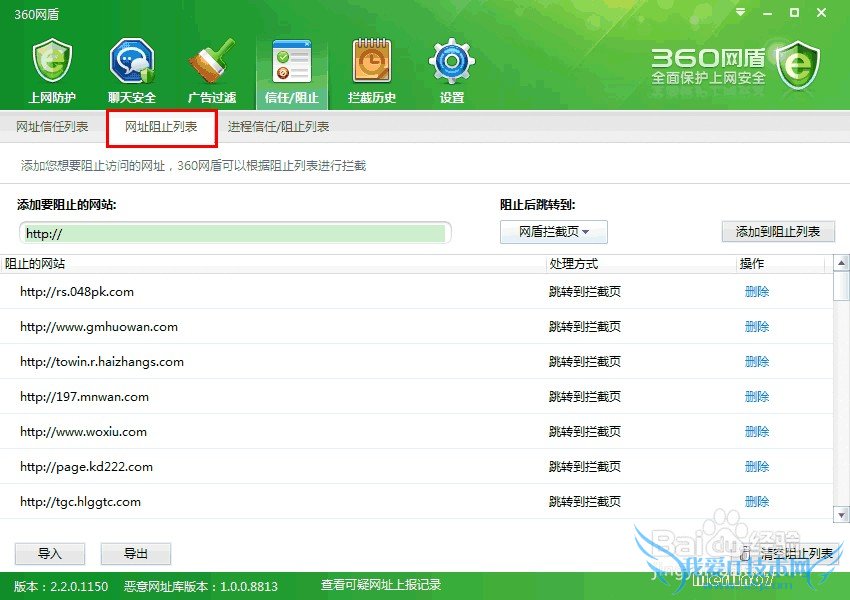Delete the www.woxiu.com blocked entry

point(757,432)
